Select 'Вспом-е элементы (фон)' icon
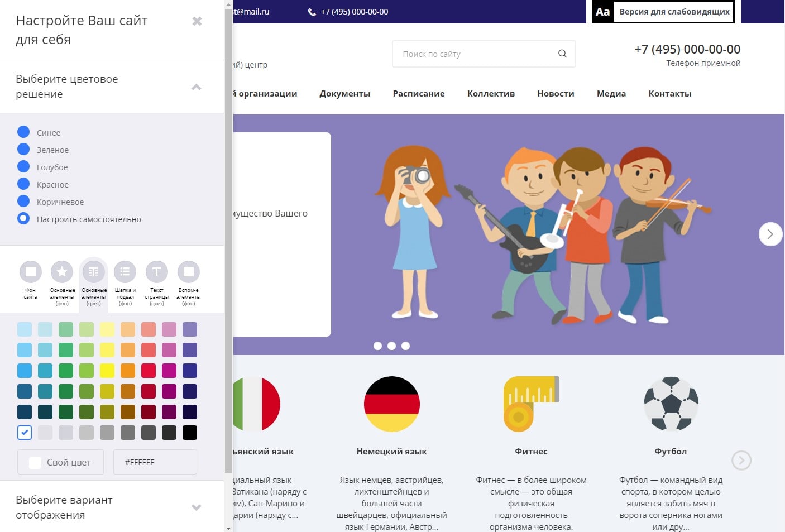 189,272
